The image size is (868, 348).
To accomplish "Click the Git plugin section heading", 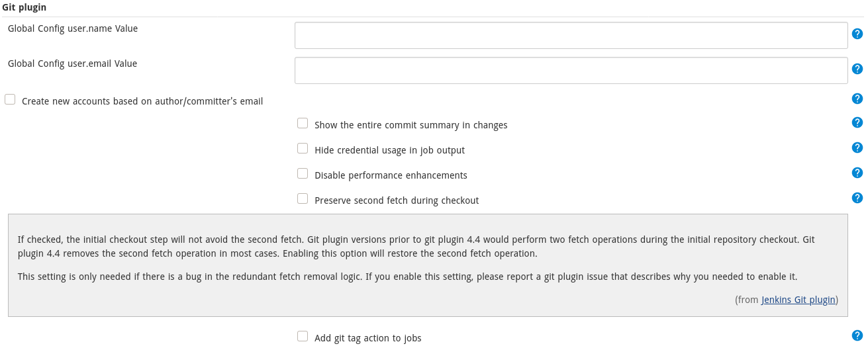I will point(24,7).
